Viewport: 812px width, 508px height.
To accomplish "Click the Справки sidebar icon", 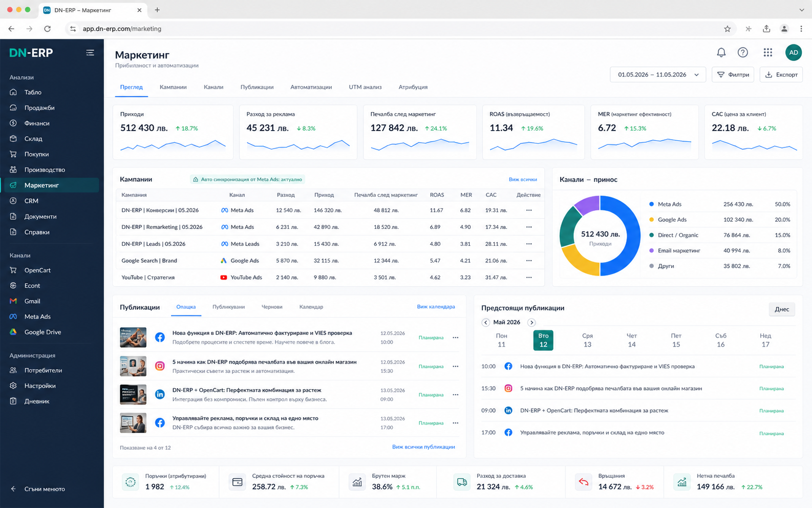I will coord(13,232).
